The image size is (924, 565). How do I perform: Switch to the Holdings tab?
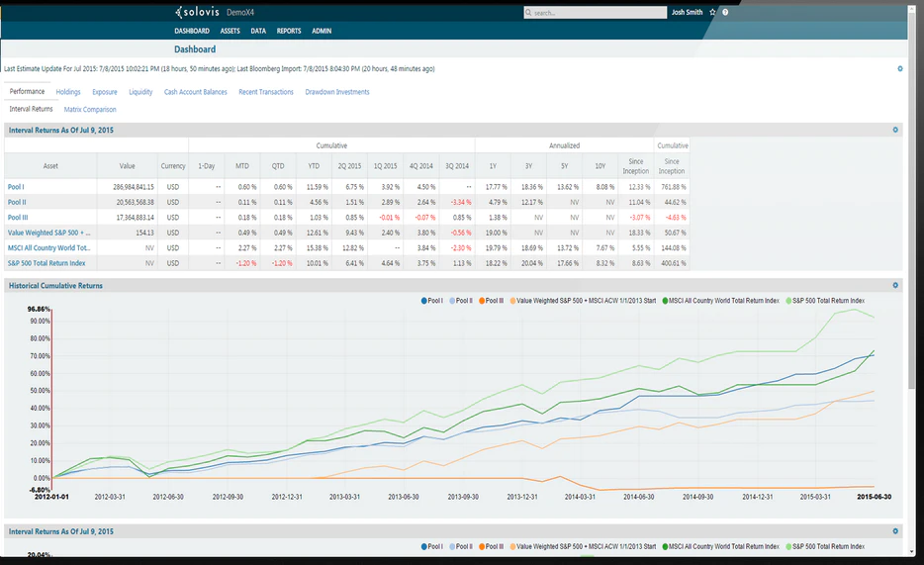coord(68,92)
